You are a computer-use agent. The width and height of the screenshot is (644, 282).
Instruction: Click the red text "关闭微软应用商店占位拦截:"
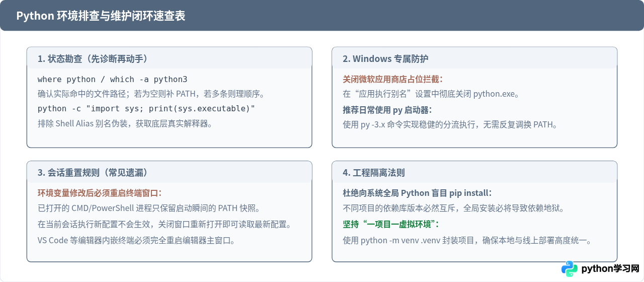coord(393,79)
